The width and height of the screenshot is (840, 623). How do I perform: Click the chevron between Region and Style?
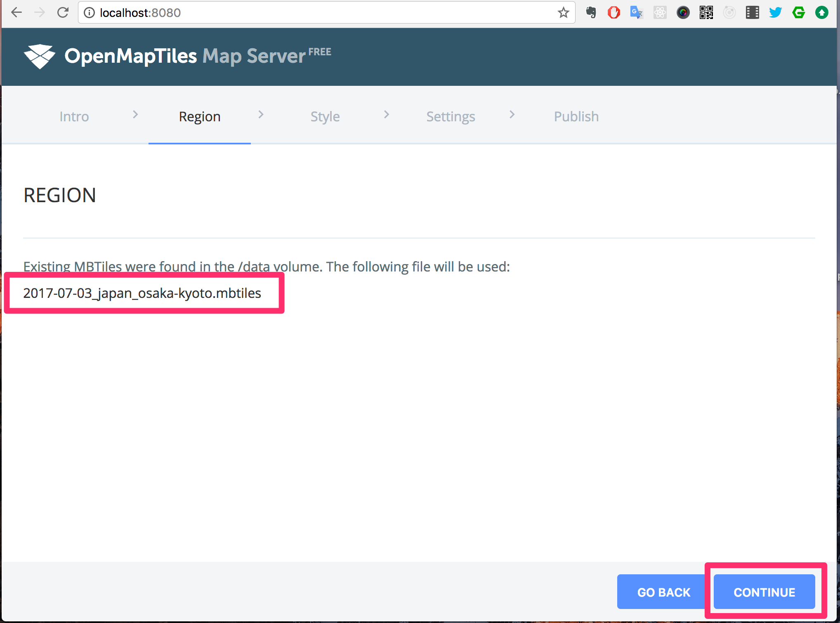pyautogui.click(x=261, y=115)
